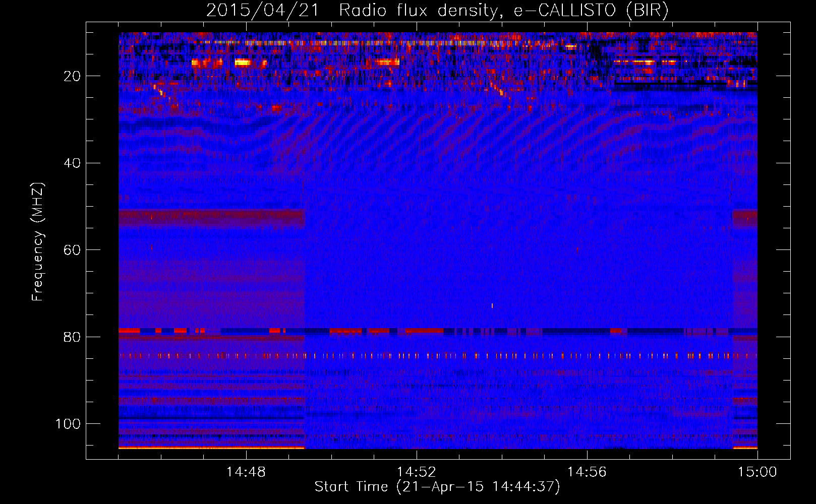Click the 40 frequency tick label
This screenshot has width=816, height=504.
(x=73, y=163)
